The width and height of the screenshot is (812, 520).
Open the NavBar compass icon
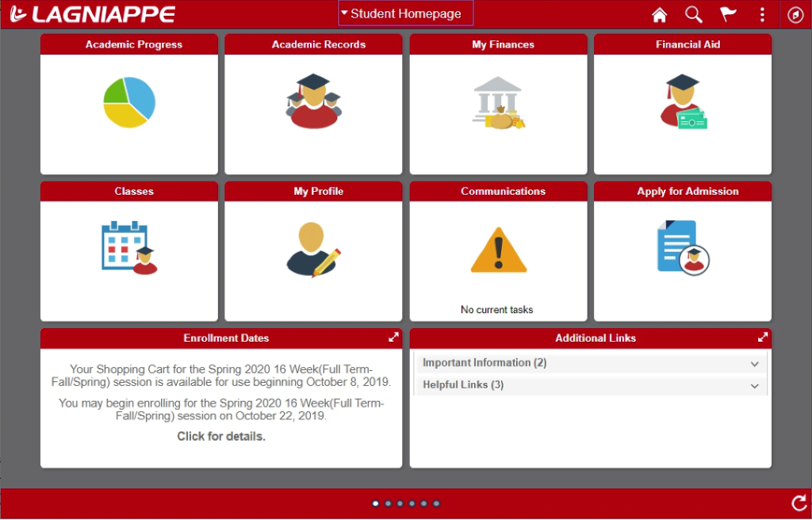(795, 15)
